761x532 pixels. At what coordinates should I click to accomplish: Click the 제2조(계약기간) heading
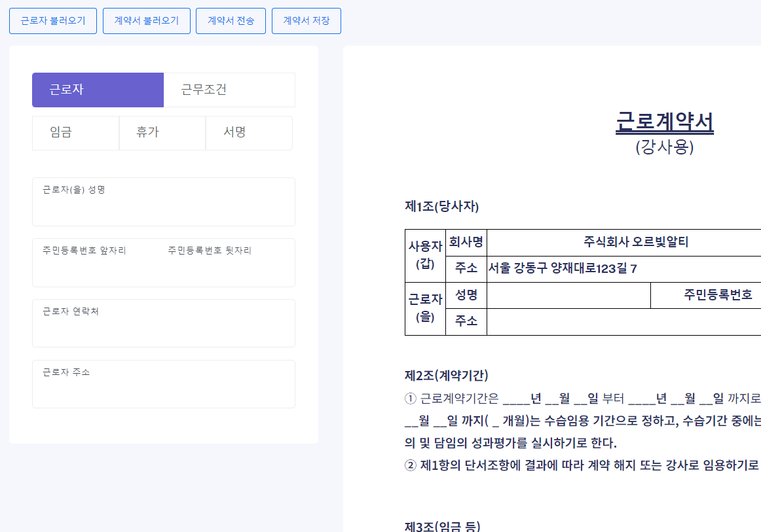pos(447,376)
